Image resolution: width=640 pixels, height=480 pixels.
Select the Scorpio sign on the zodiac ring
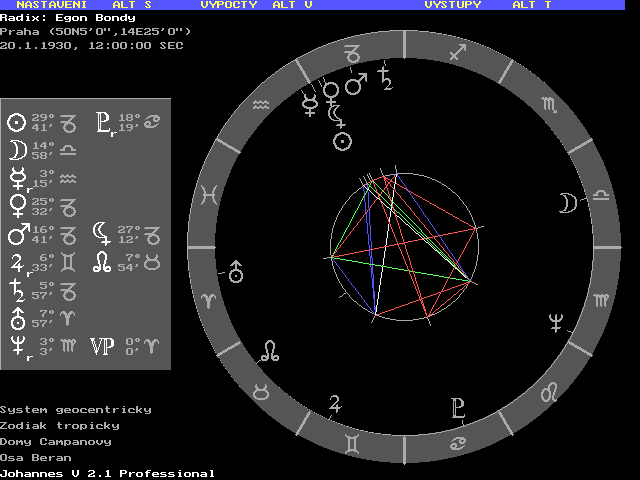550,104
